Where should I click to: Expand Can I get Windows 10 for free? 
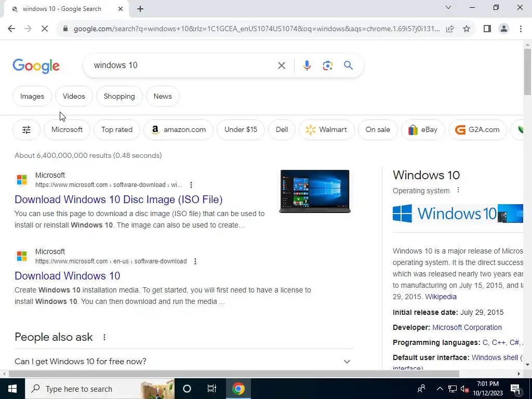click(x=183, y=362)
